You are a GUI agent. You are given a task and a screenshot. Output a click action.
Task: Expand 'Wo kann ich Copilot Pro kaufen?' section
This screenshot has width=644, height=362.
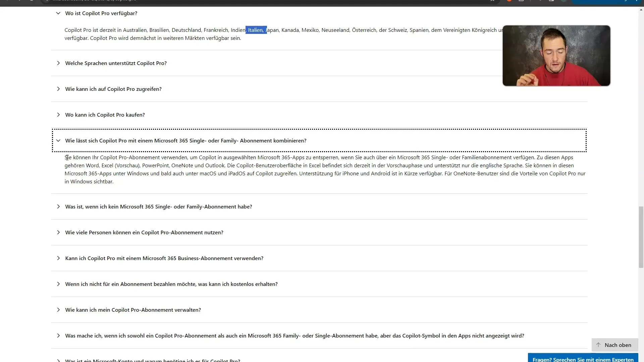point(58,115)
